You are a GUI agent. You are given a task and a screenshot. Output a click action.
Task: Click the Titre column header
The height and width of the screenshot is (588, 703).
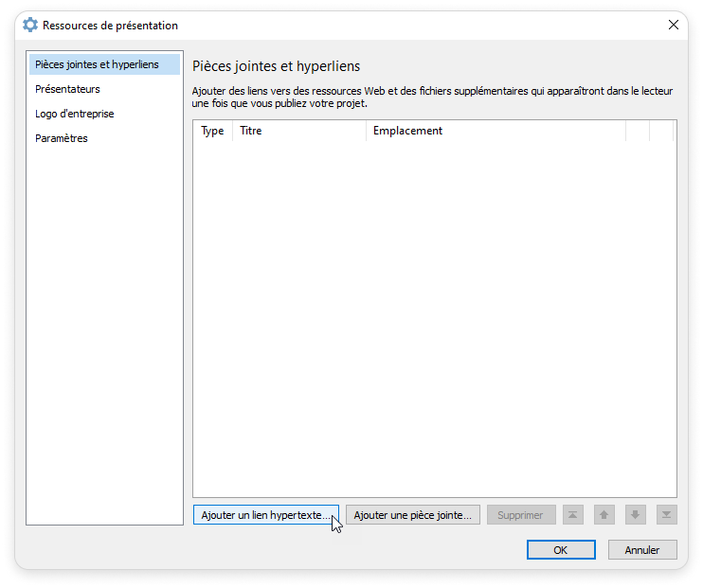pyautogui.click(x=251, y=131)
